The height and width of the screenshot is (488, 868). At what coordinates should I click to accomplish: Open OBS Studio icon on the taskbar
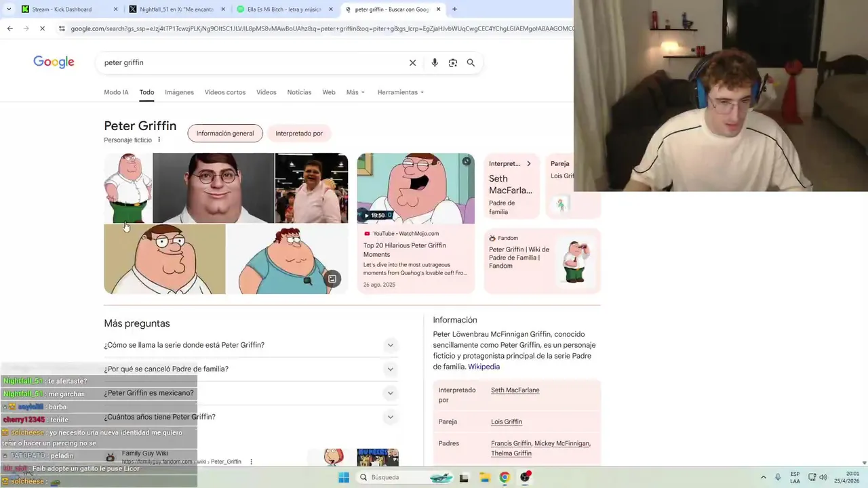pos(525,477)
